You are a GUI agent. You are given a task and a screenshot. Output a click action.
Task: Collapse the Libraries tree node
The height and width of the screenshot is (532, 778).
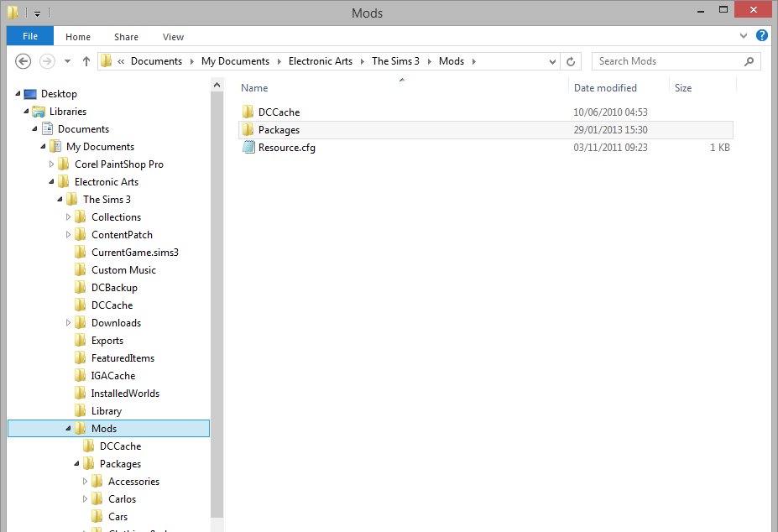(26, 111)
